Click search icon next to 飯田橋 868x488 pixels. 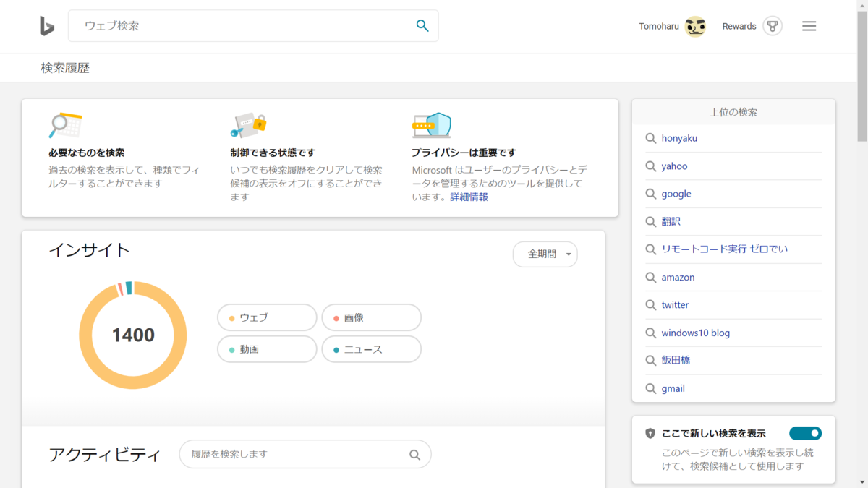coord(650,360)
